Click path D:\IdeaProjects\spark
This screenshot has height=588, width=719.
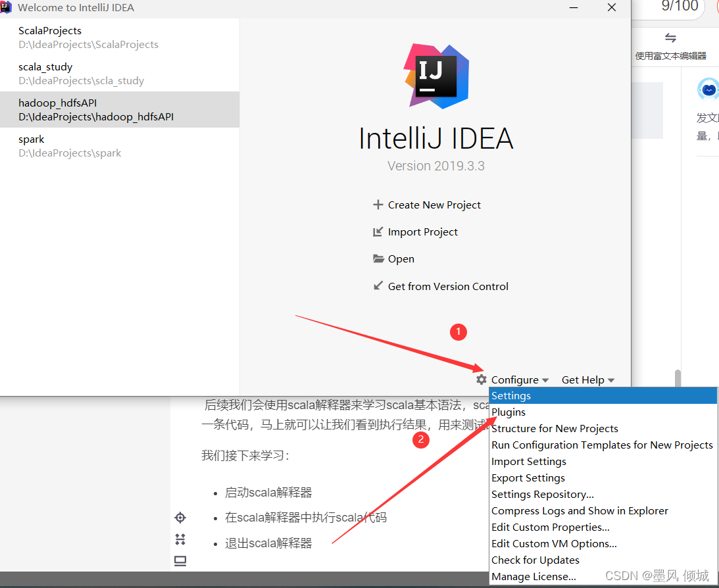pyautogui.click(x=70, y=153)
